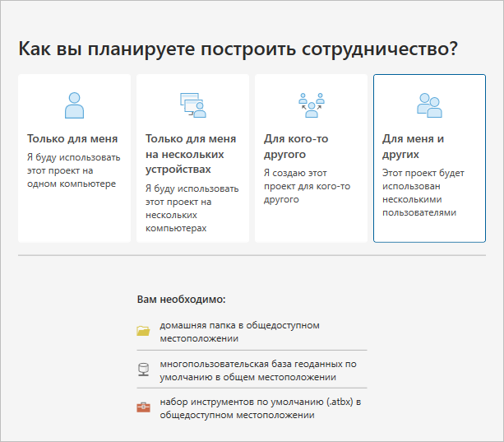Click the heading "Как вы планируете построить сотрудничество?"
The width and height of the screenshot is (504, 442).
click(238, 49)
